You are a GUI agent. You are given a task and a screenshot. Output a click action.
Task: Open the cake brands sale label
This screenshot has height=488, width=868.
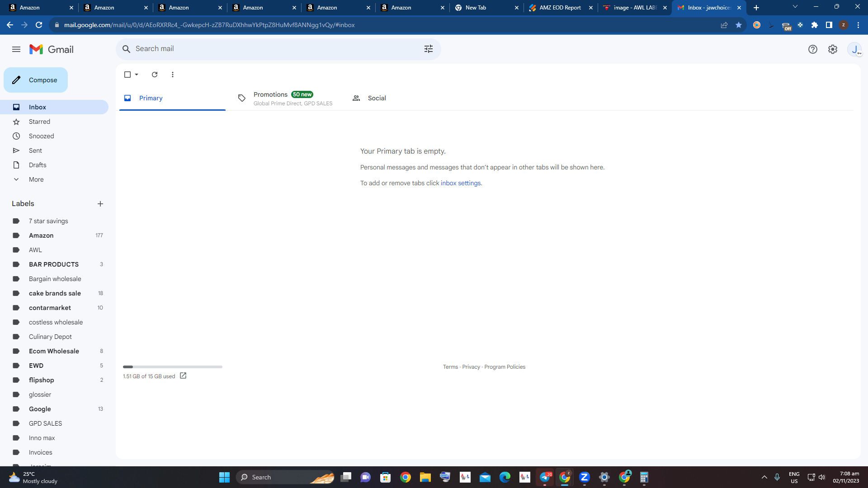54,293
